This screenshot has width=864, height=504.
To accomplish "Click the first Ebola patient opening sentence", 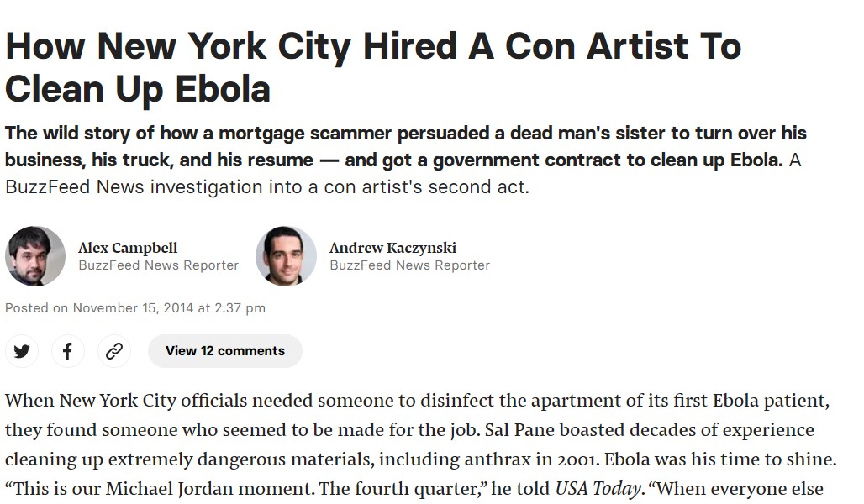I will (x=417, y=401).
